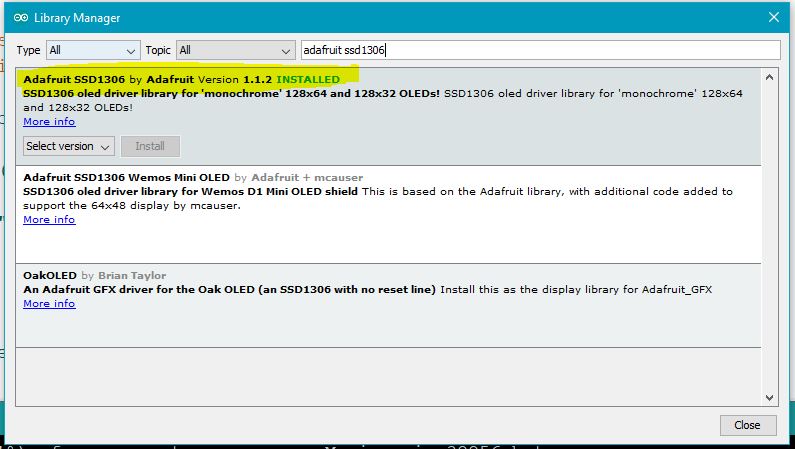The width and height of the screenshot is (795, 449).
Task: Click the greyed Install button
Action: (x=150, y=146)
